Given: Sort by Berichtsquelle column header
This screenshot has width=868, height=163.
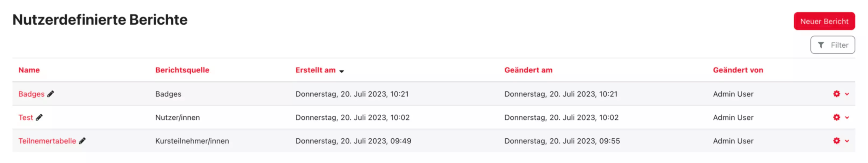Looking at the screenshot, I should tap(182, 70).
